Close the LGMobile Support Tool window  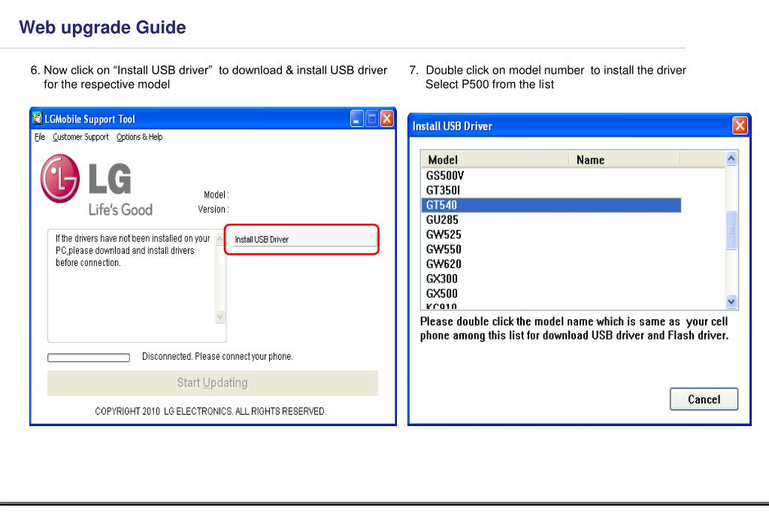coord(387,119)
